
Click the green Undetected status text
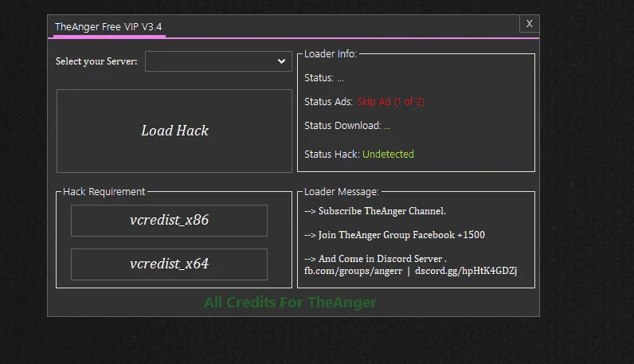click(388, 154)
